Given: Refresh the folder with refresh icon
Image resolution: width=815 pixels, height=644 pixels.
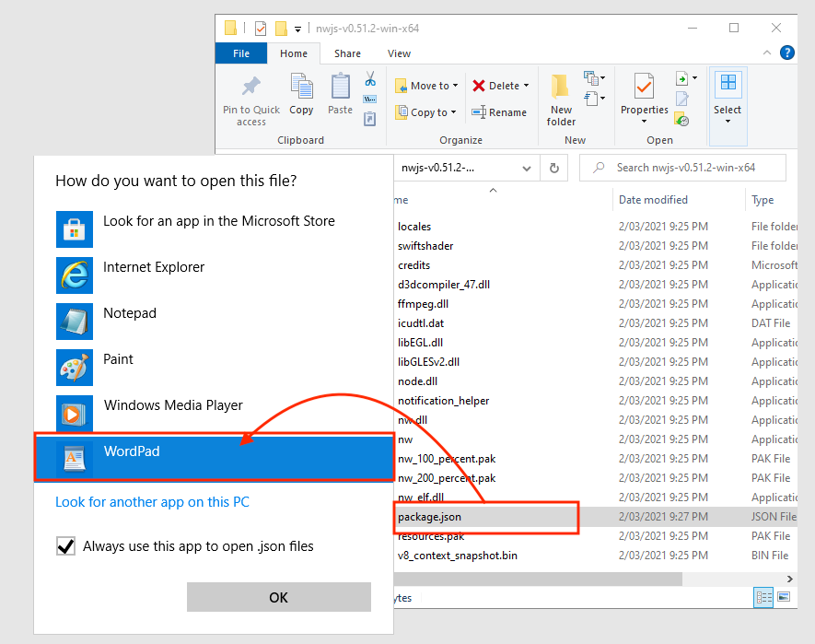Looking at the screenshot, I should (x=554, y=168).
